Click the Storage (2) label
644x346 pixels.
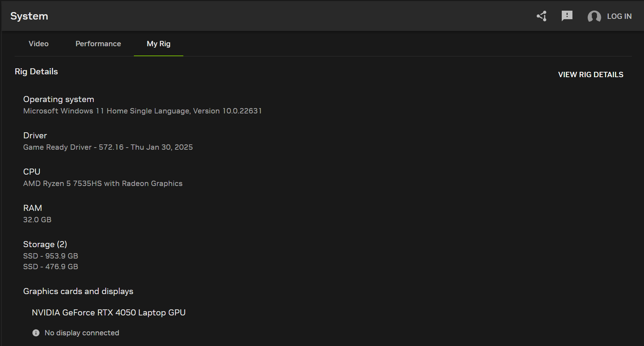[45, 244]
